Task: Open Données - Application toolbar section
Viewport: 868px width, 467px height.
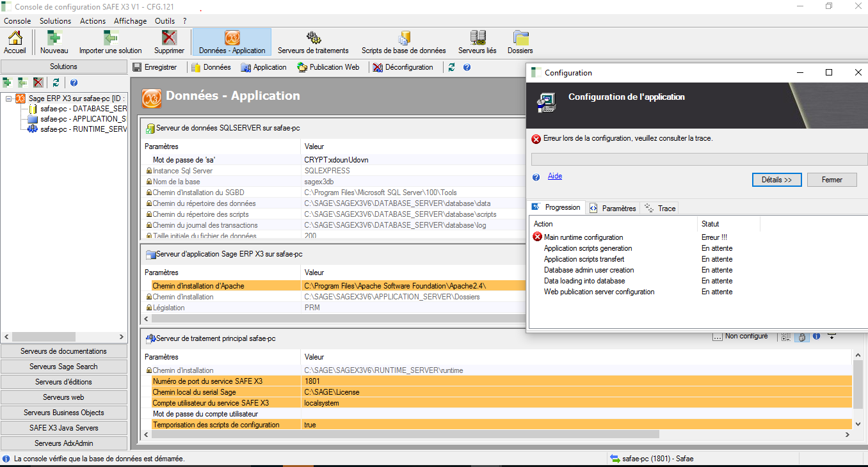Action: [x=232, y=42]
